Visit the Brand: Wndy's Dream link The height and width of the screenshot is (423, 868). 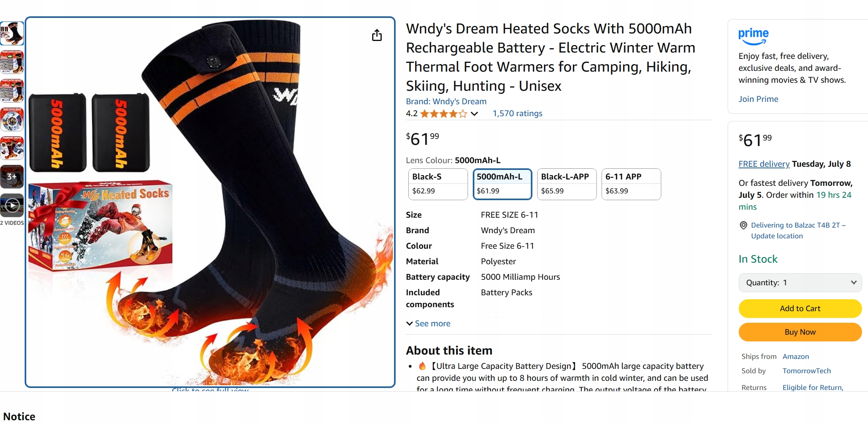click(446, 101)
